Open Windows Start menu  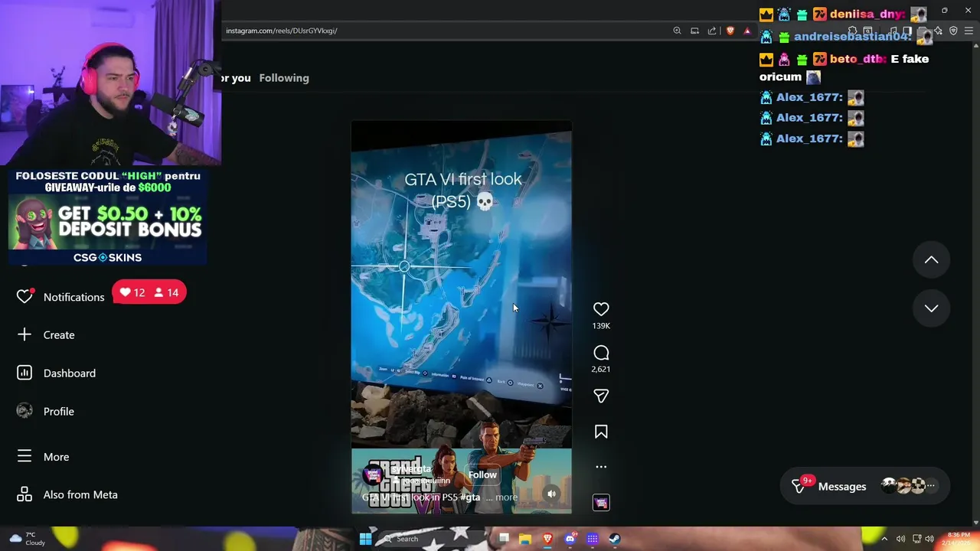point(365,539)
